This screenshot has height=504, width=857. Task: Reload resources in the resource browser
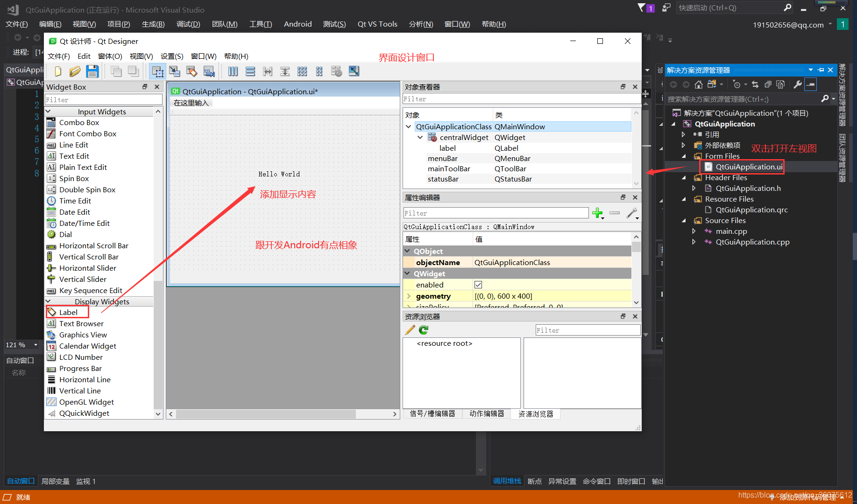423,330
